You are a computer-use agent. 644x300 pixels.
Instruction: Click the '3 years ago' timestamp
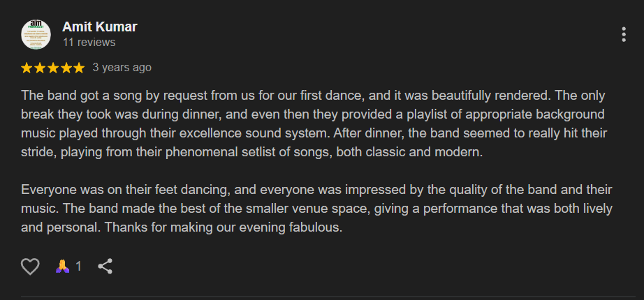click(122, 67)
